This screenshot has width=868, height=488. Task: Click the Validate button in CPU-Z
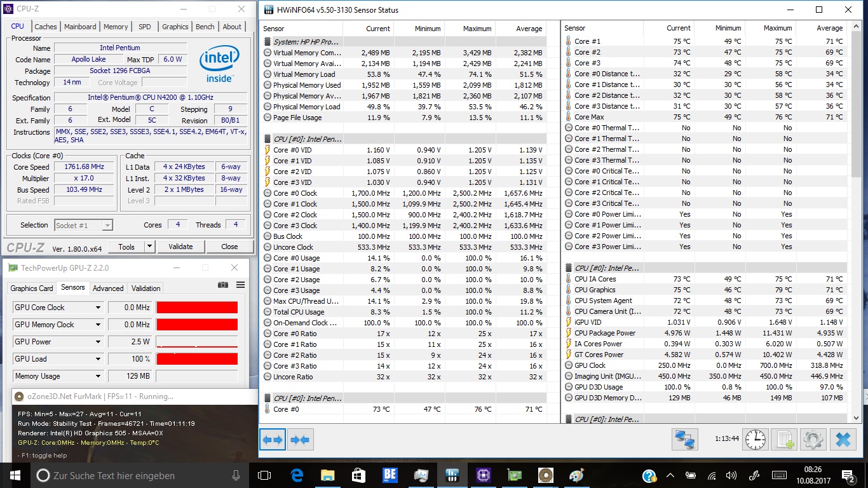180,247
